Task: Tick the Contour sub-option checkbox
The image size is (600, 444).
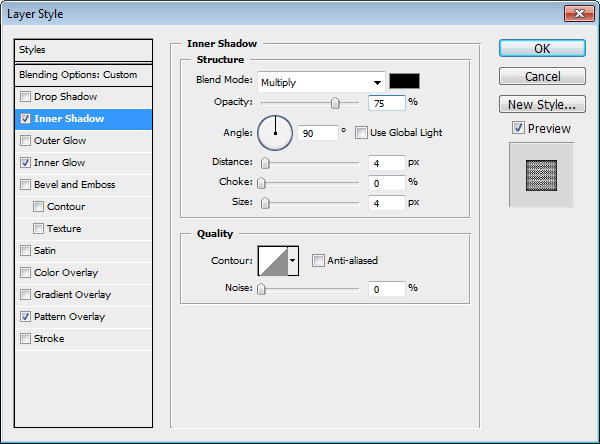Action: coord(38,207)
